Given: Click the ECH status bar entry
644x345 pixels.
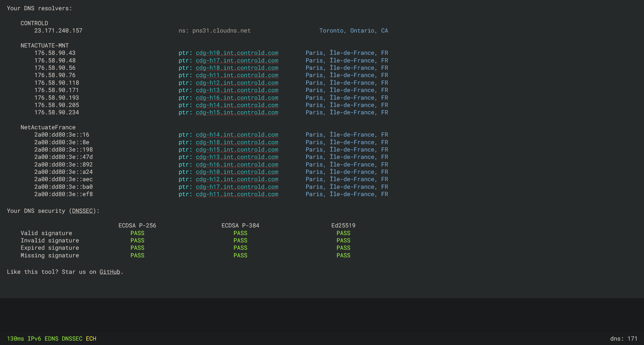Looking at the screenshot, I should tap(91, 339).
